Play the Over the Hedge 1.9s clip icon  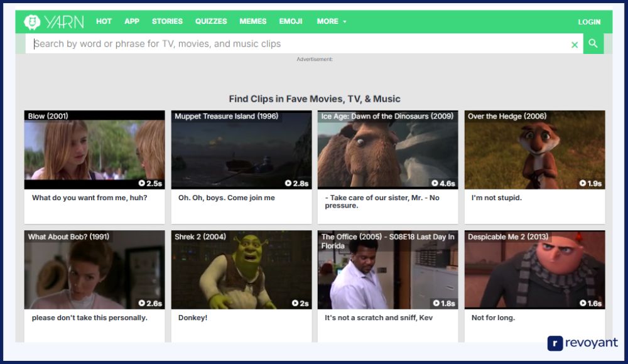[583, 183]
